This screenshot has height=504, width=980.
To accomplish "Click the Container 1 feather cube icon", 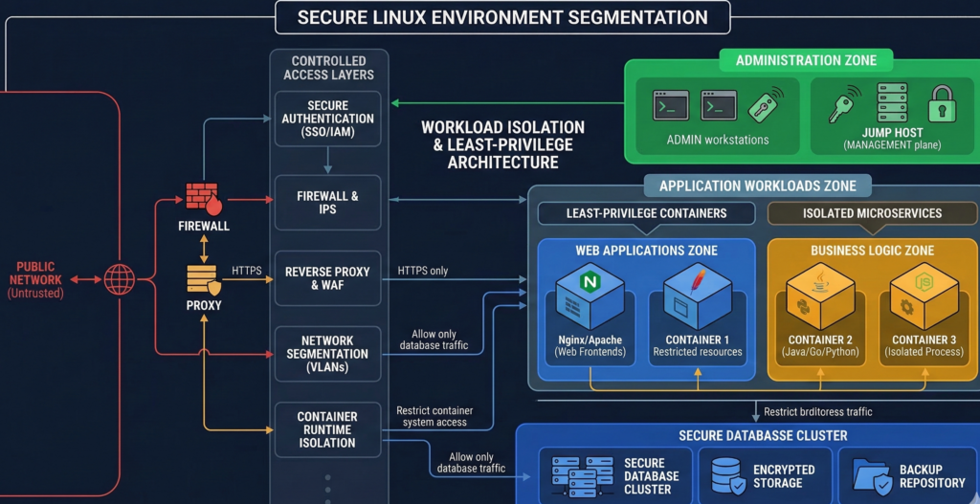I will tap(697, 294).
